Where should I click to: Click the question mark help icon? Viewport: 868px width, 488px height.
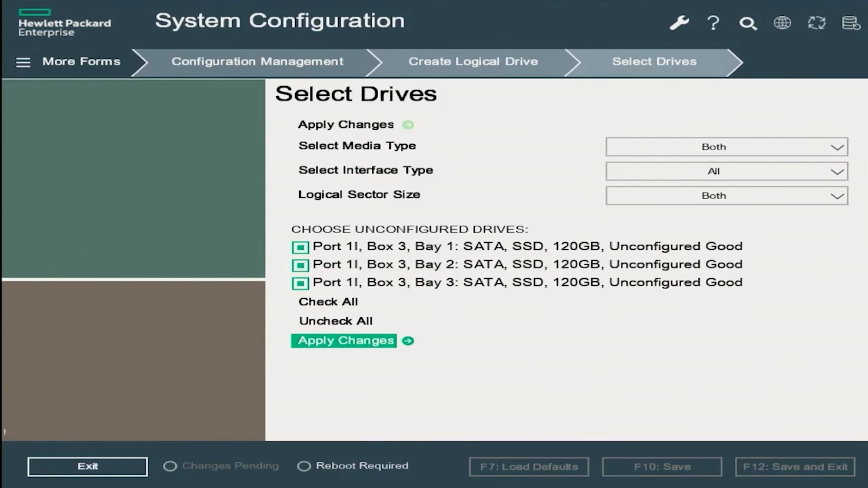click(x=713, y=23)
